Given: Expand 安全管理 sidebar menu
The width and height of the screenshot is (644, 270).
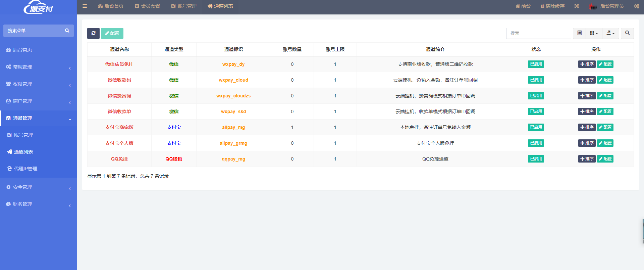Looking at the screenshot, I should [x=39, y=187].
